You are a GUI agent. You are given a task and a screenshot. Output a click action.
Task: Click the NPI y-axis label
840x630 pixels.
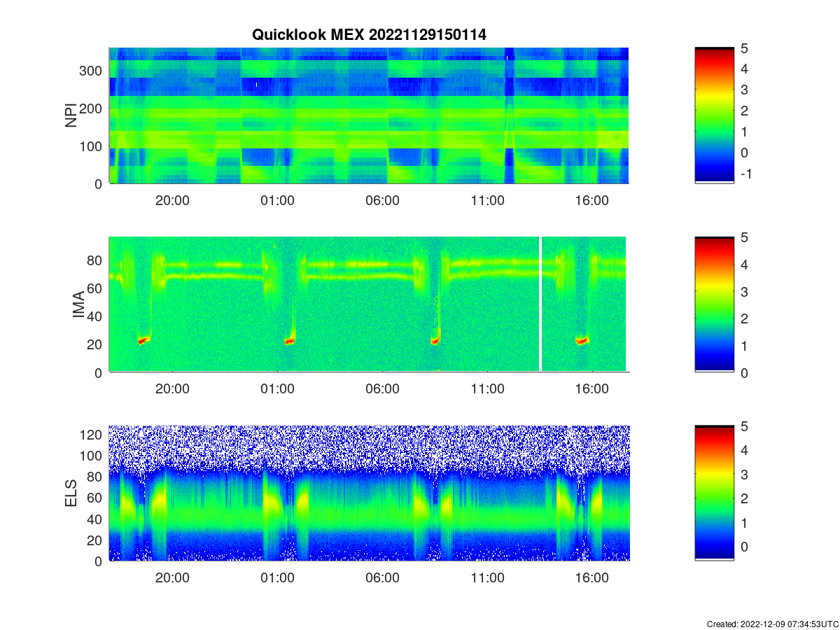coord(71,115)
